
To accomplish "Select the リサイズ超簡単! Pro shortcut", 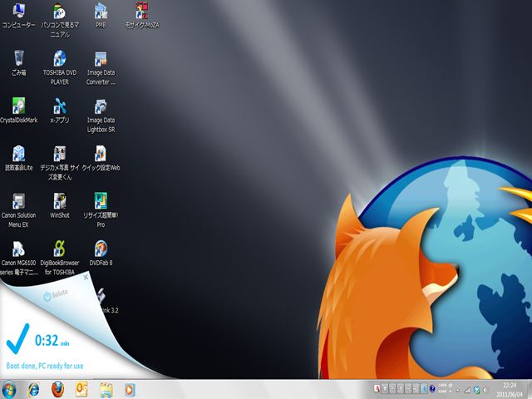I will 101,210.
